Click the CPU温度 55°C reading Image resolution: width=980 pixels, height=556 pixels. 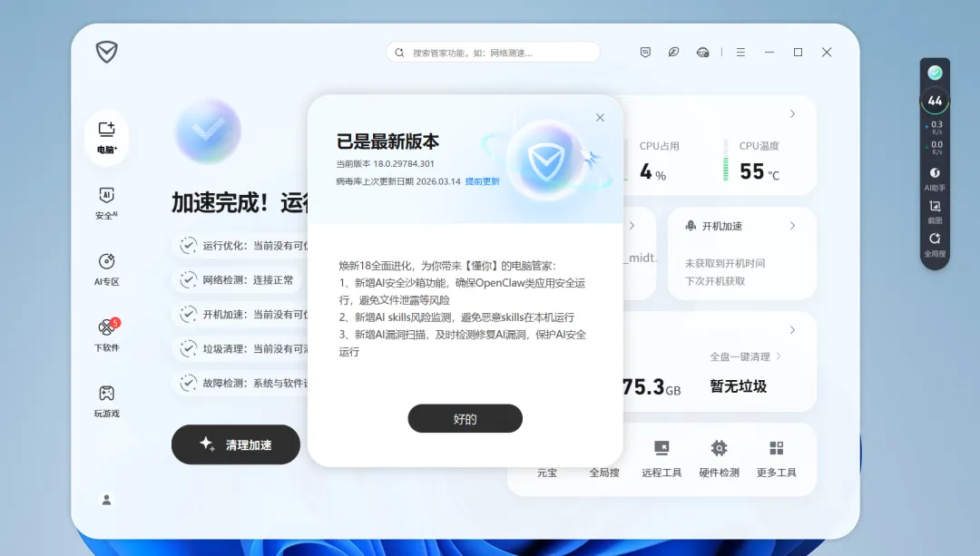(759, 171)
